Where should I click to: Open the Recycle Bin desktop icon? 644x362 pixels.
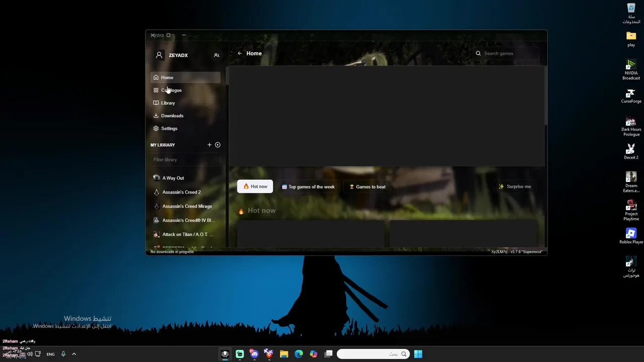[631, 14]
